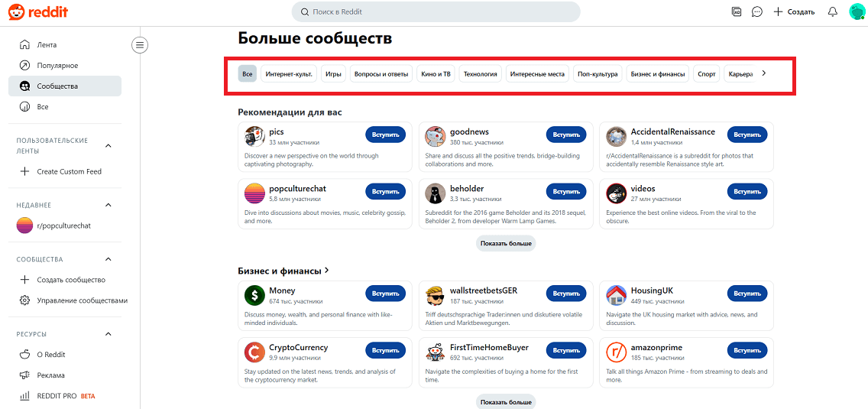Open the Все item in the sidebar
The height and width of the screenshot is (409, 868).
coord(65,106)
